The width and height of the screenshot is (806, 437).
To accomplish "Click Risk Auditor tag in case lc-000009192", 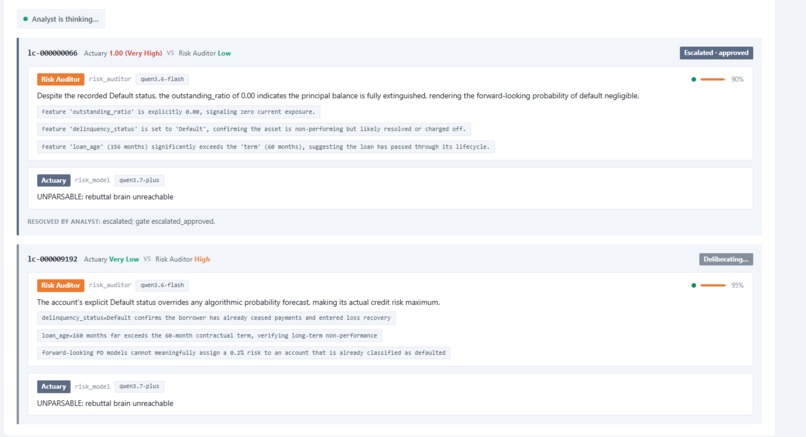I will tap(61, 285).
